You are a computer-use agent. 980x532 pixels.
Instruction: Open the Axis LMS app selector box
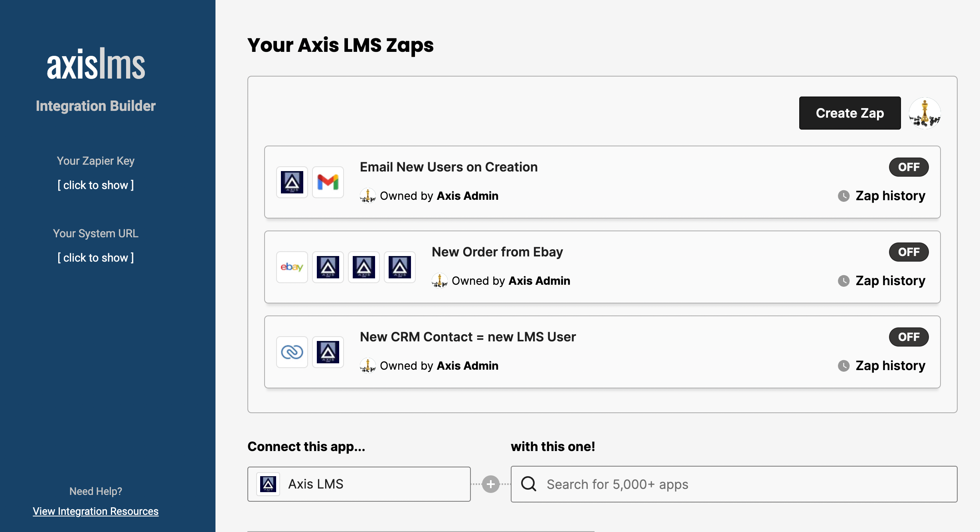[x=359, y=484]
